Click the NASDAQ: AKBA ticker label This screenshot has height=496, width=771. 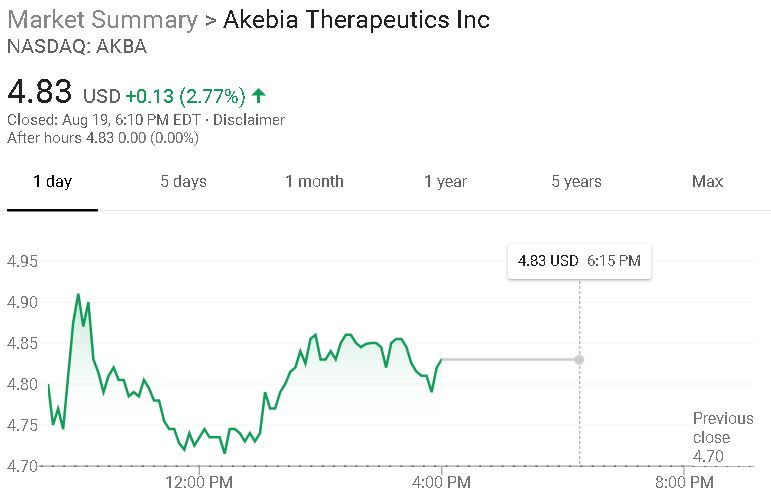pyautogui.click(x=75, y=46)
